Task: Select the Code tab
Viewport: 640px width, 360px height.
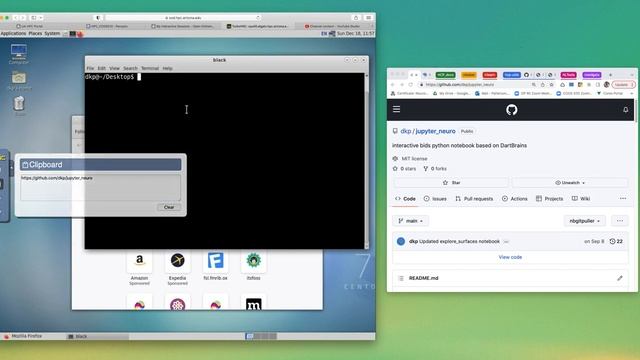Action: coord(405,199)
